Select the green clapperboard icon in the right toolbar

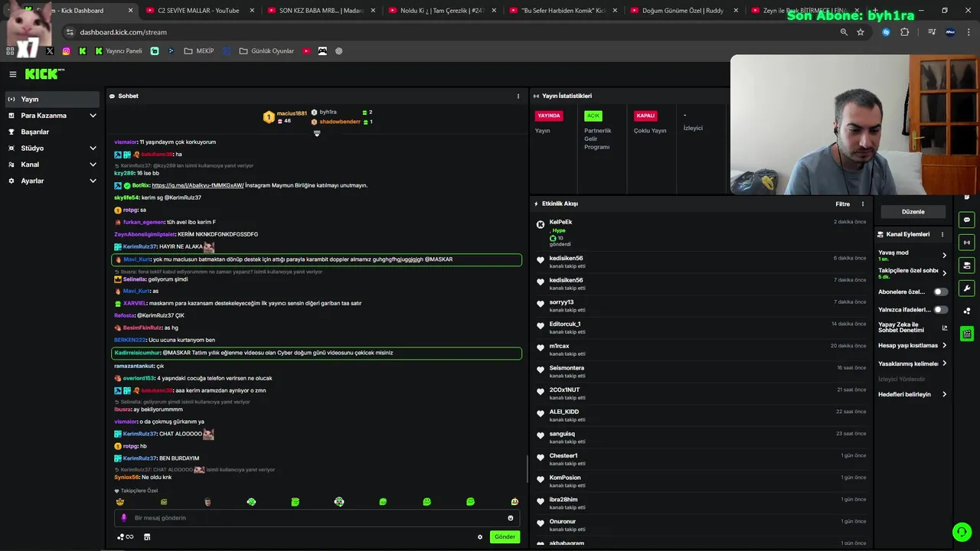coord(967,334)
